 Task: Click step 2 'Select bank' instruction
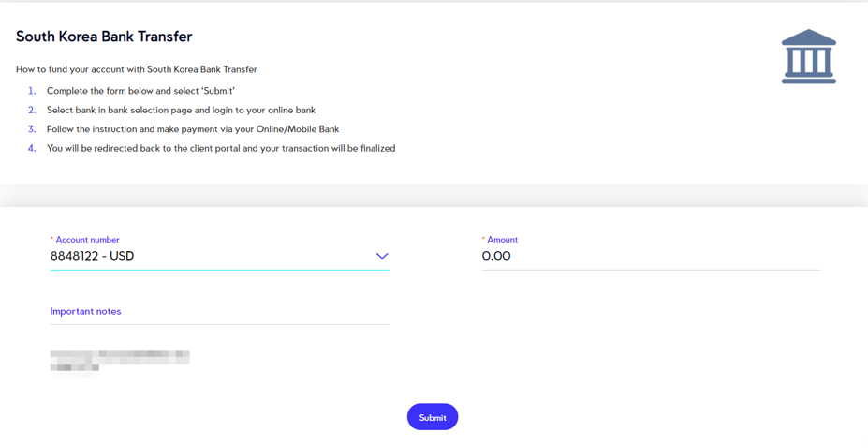click(181, 110)
